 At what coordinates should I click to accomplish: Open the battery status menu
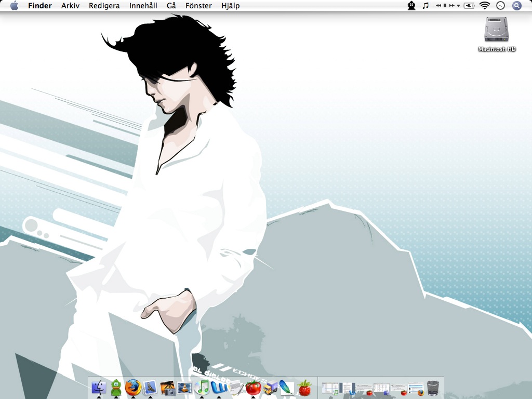469,6
